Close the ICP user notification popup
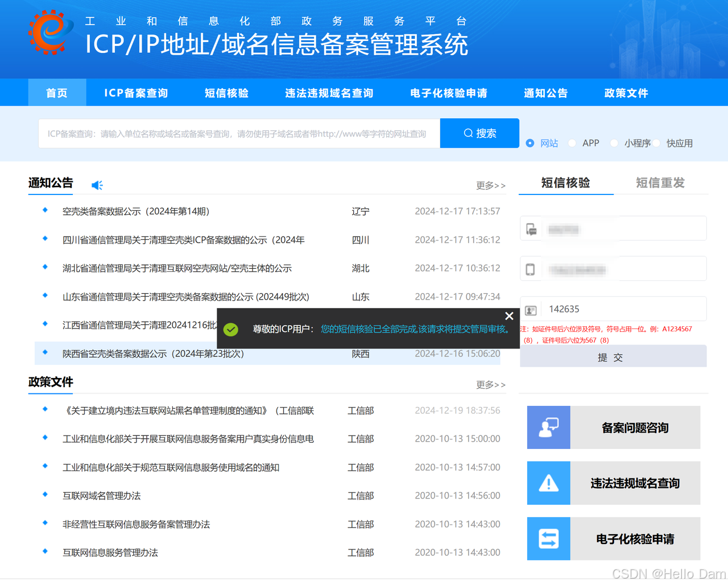This screenshot has width=728, height=586. click(x=508, y=315)
